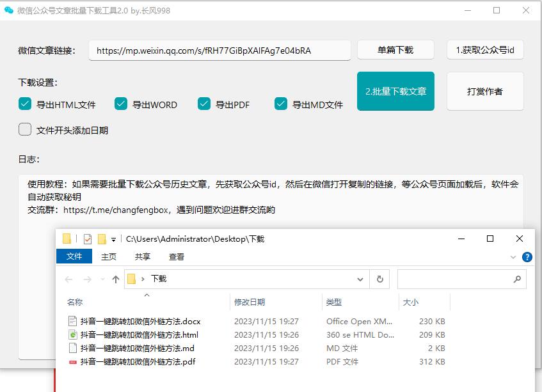This screenshot has height=392, width=542.
Task: Select the 360 HTML file icon
Action: 72,334
